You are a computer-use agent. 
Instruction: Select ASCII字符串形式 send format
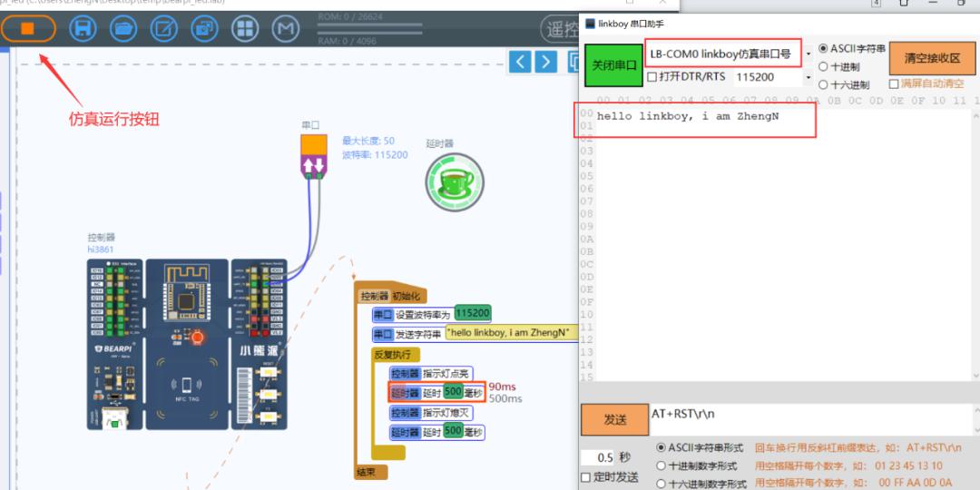coord(661,447)
